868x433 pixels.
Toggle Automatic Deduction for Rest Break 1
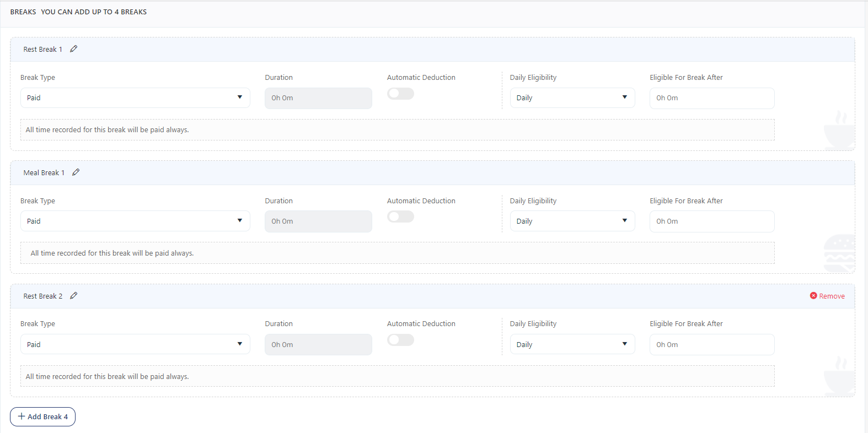[400, 94]
